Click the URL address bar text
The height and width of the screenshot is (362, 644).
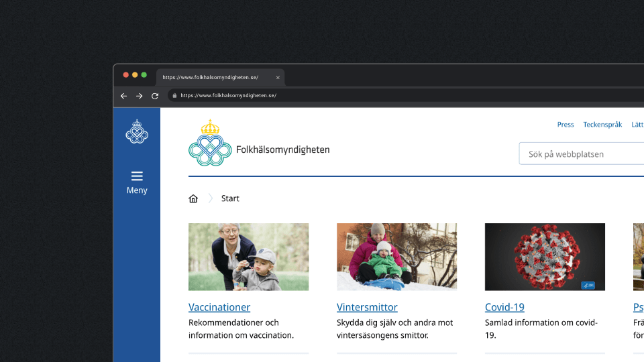coord(228,96)
